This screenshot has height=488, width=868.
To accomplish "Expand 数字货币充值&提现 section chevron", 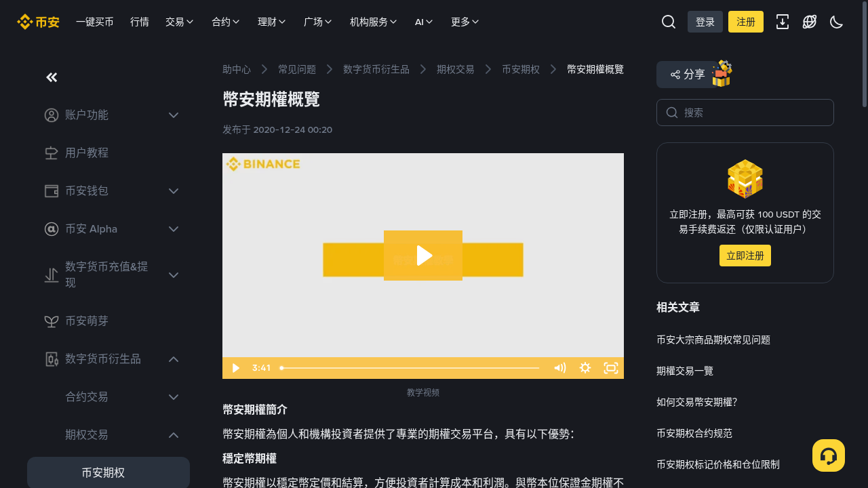I will [174, 275].
